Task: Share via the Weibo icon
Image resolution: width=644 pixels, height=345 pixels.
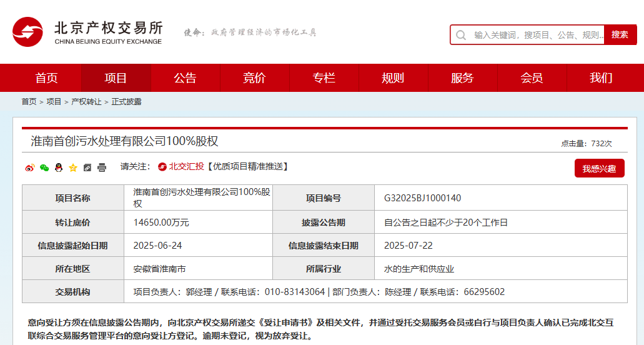Action: (29, 167)
